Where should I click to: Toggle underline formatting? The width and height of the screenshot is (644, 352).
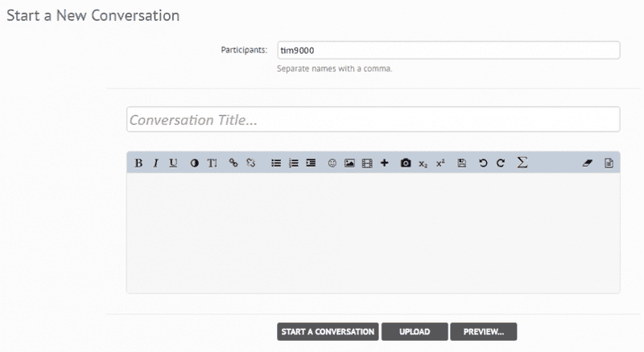174,163
